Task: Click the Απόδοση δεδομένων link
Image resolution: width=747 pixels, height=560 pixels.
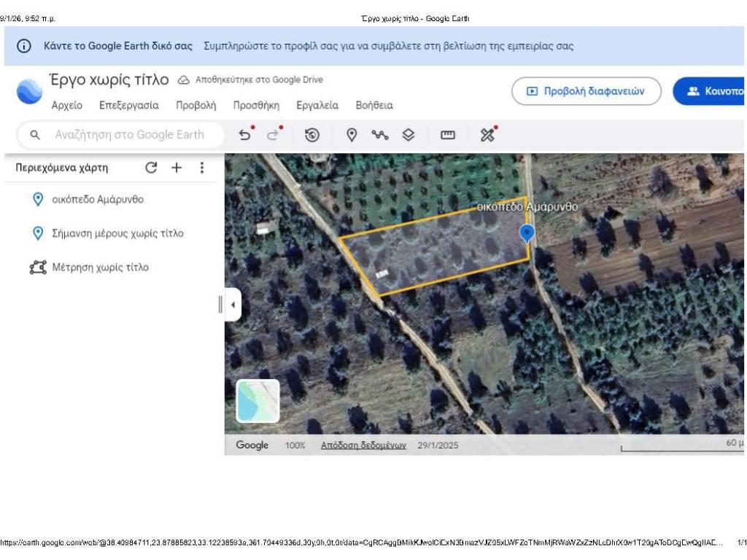Action: [363, 446]
